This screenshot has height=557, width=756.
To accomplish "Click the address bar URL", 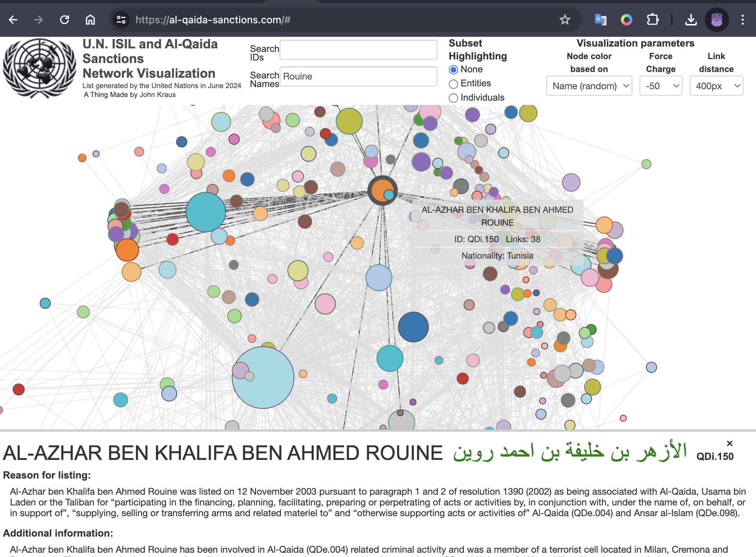I will pos(213,20).
